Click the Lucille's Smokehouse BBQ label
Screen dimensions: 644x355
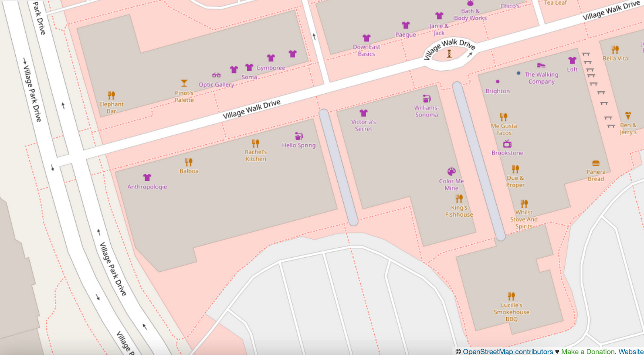coord(512,312)
